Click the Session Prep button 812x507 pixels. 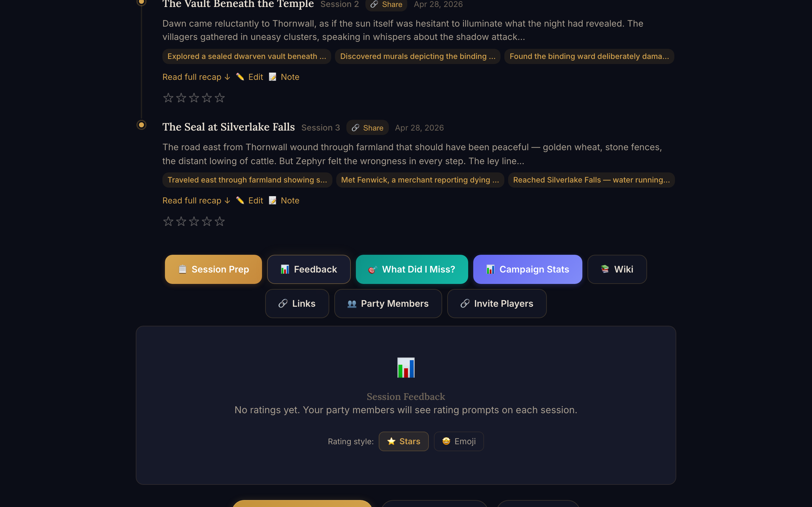[213, 269]
